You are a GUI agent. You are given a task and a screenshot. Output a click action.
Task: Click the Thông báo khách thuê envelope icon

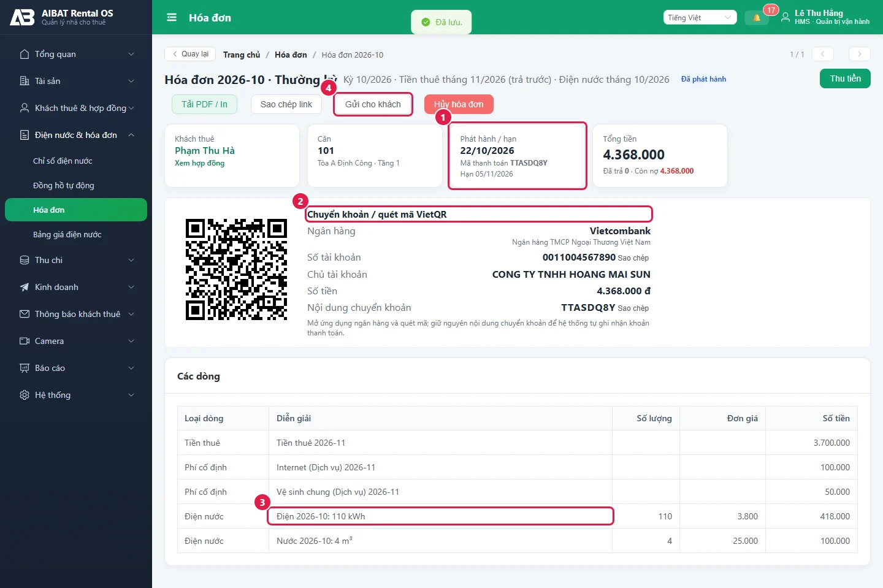click(25, 314)
